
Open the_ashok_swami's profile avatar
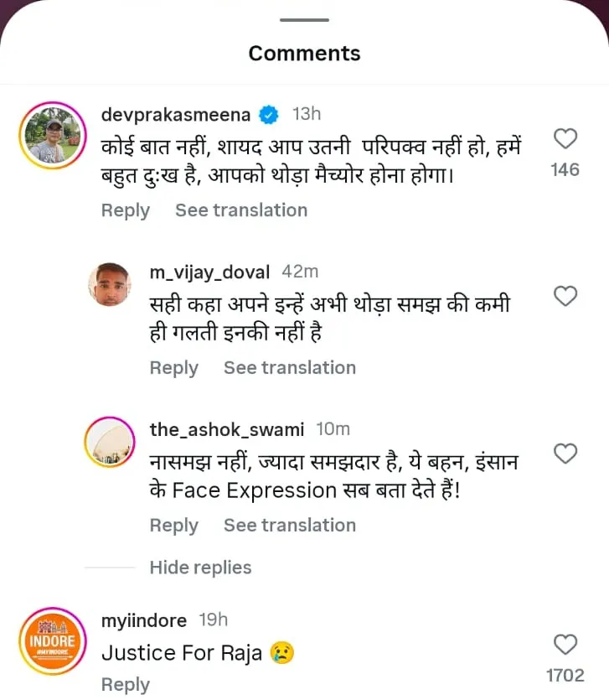109,442
